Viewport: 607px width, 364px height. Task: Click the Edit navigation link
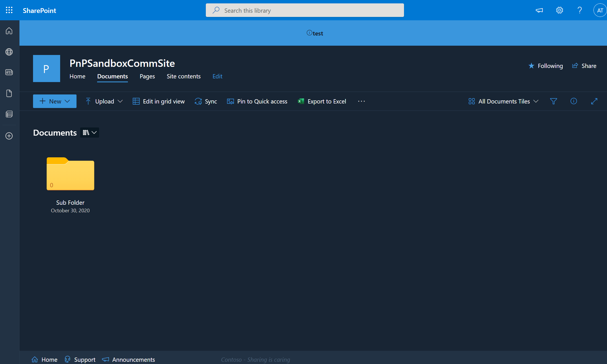click(217, 76)
